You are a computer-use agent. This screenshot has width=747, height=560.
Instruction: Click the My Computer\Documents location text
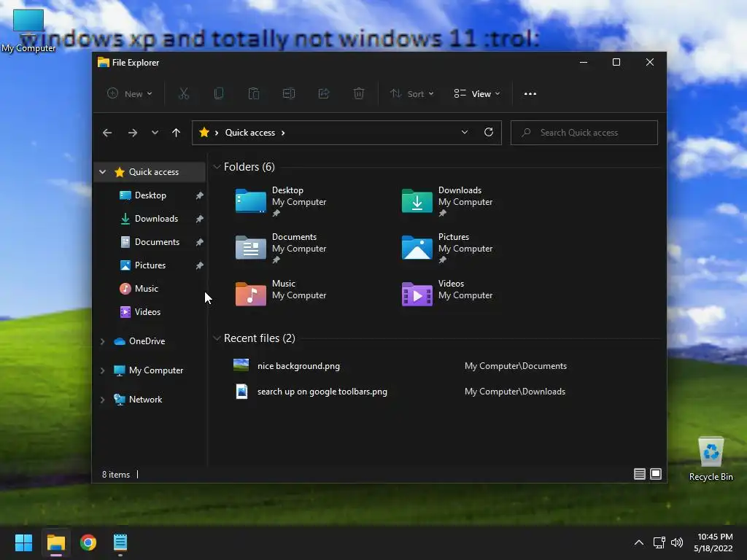click(516, 366)
